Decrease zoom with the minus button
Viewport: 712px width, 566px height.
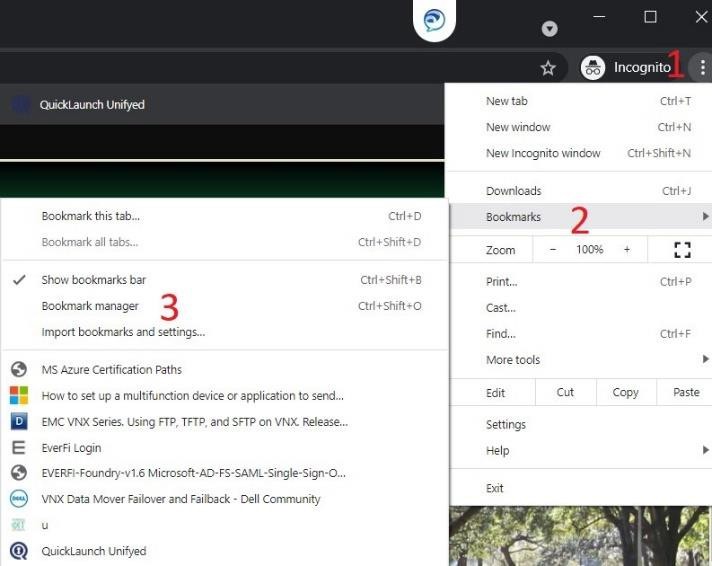click(553, 249)
